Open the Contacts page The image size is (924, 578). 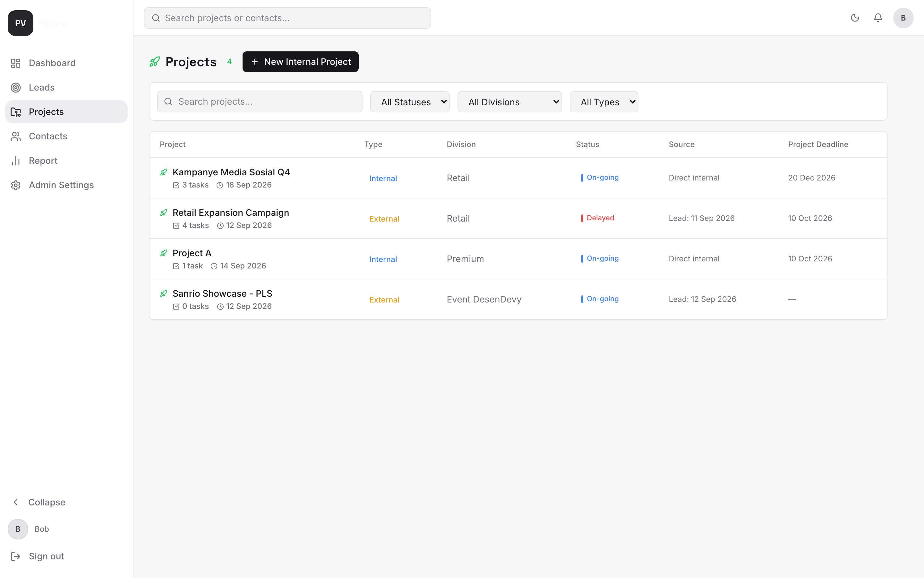click(x=66, y=136)
